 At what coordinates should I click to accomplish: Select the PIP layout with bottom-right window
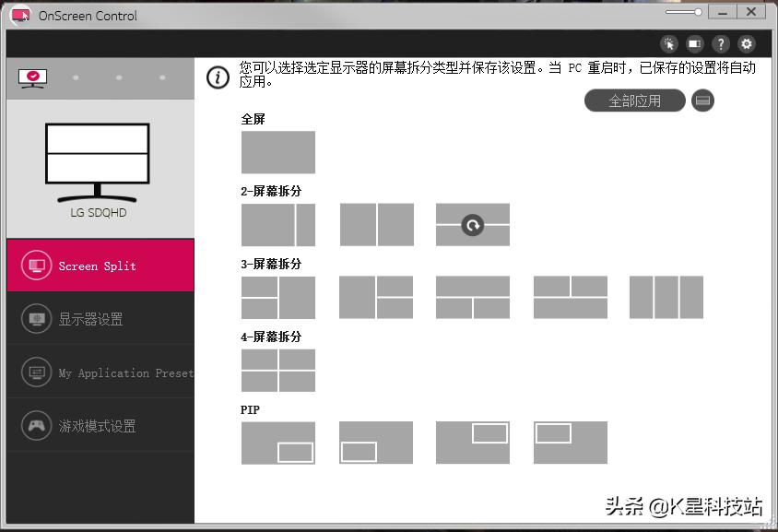click(277, 443)
